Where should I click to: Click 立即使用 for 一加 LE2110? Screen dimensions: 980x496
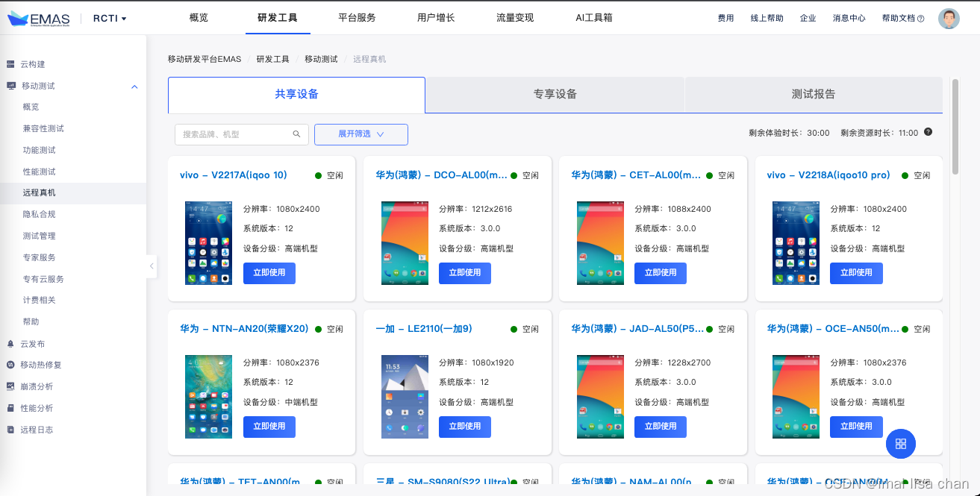tap(465, 427)
